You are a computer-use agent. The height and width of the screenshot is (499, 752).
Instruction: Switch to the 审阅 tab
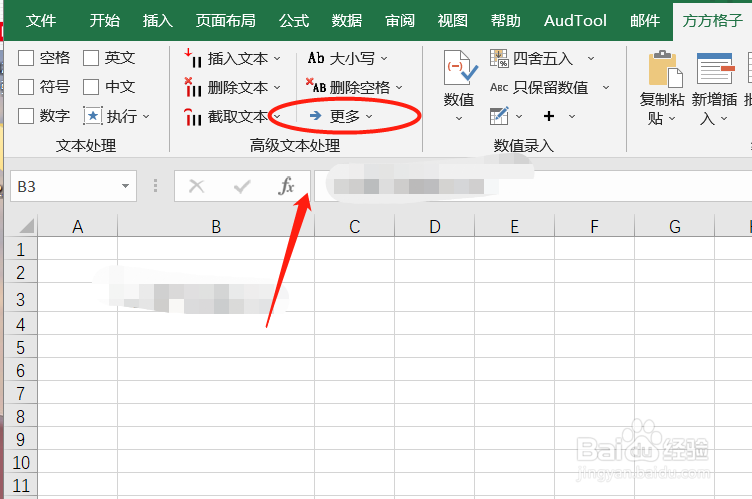(x=400, y=21)
